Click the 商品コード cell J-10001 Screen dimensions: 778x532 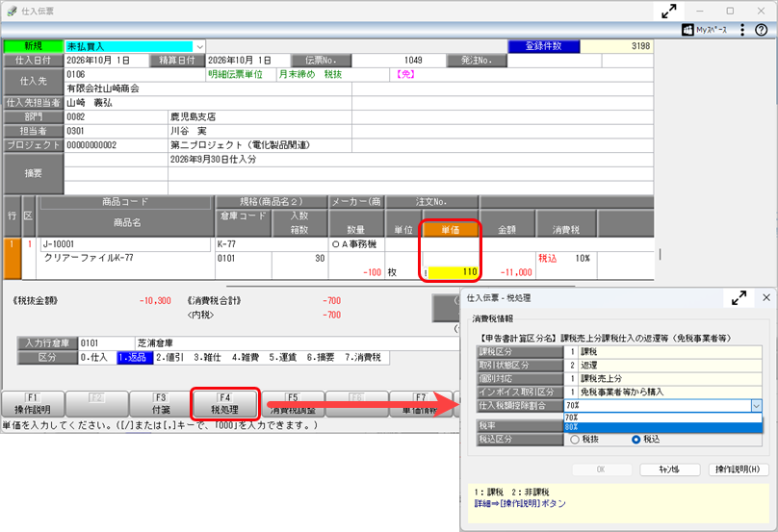[125, 244]
